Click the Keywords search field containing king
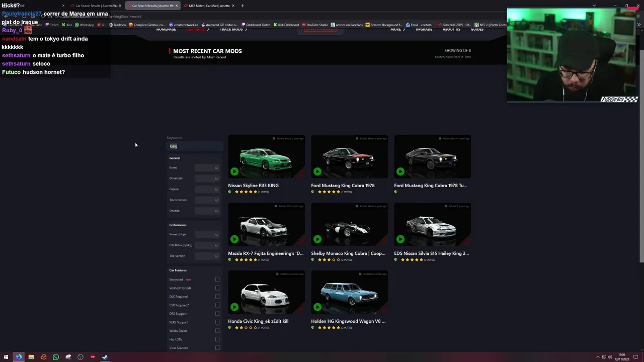Viewport: 644px width, 362px height. coord(195,146)
